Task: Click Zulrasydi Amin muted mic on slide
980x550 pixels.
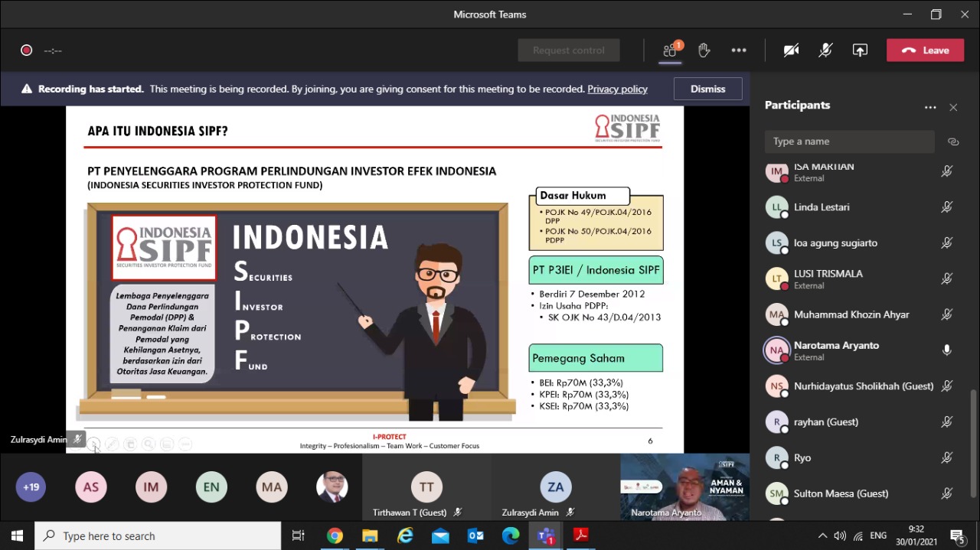Action: 77,440
